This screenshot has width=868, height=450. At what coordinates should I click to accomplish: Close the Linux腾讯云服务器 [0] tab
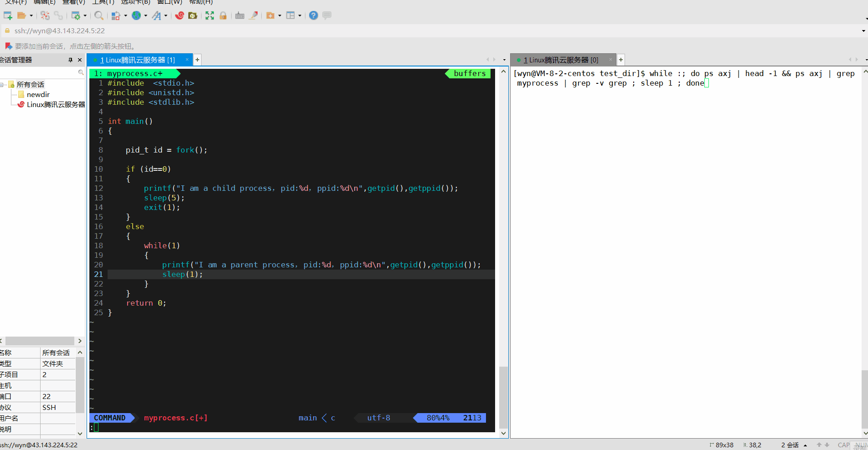[610, 60]
